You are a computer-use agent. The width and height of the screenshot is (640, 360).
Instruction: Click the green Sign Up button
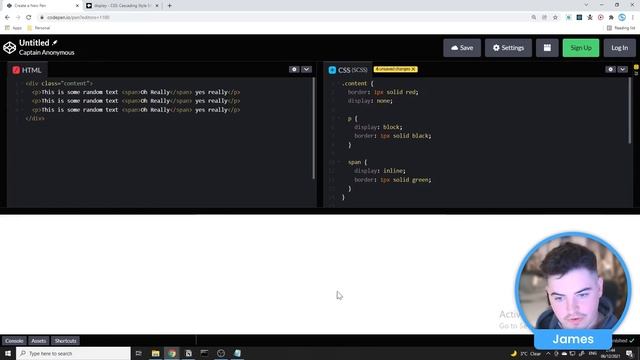coord(581,48)
